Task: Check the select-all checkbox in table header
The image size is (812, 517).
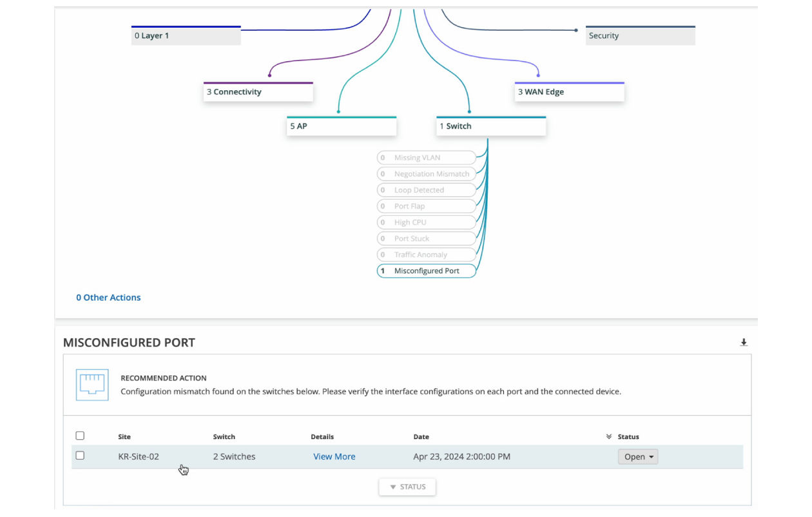Action: [80, 436]
